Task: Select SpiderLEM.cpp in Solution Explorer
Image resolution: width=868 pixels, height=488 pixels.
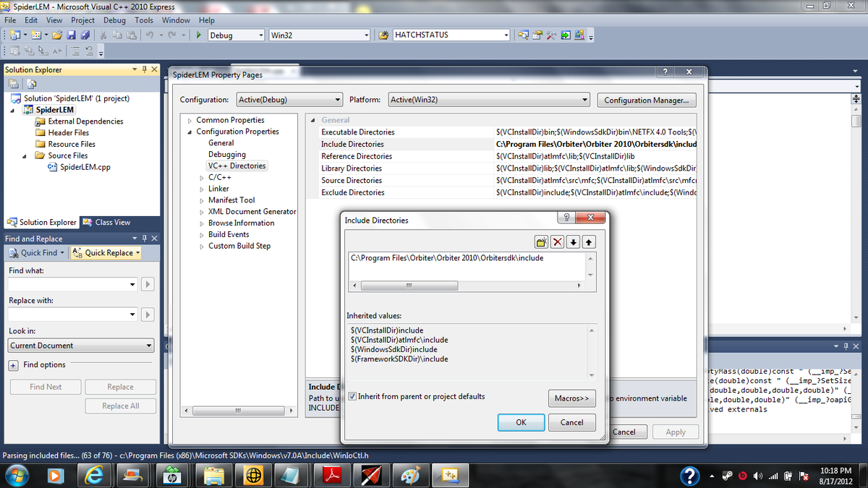Action: [85, 167]
